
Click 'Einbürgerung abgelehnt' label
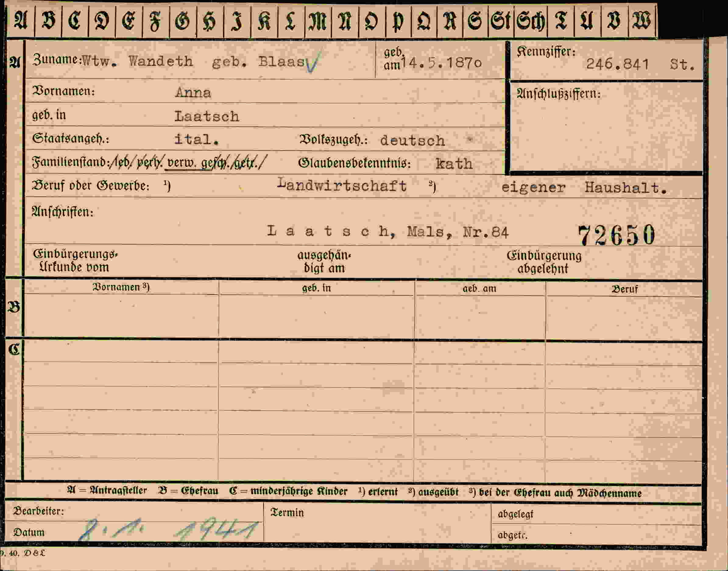(544, 262)
